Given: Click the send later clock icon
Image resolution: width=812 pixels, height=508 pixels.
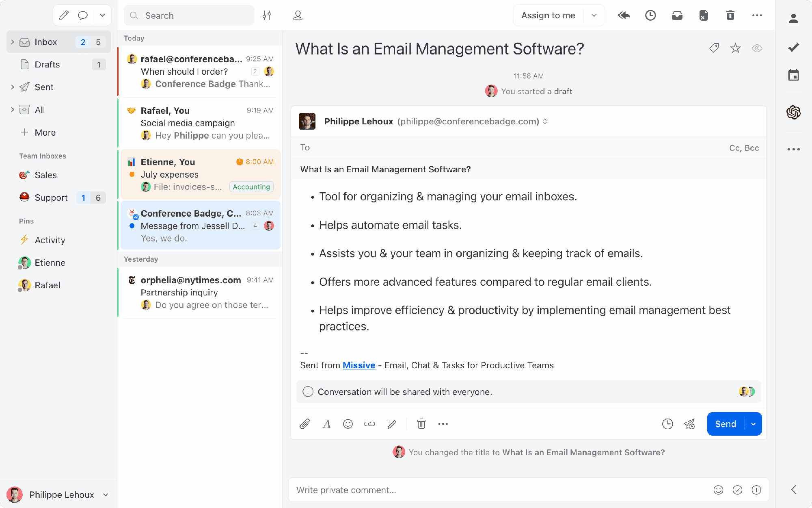Looking at the screenshot, I should (x=667, y=424).
